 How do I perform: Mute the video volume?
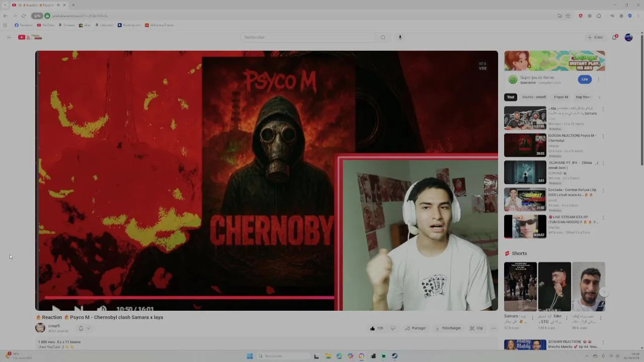tap(102, 308)
